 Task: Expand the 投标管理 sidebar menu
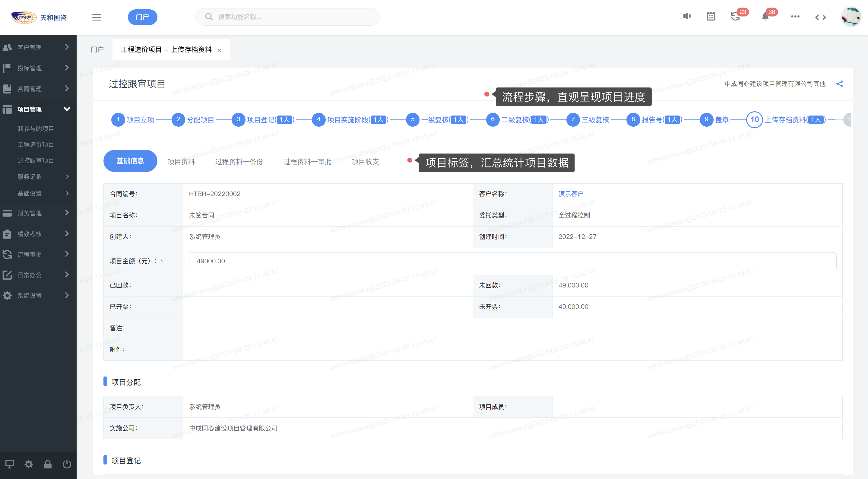(x=38, y=68)
